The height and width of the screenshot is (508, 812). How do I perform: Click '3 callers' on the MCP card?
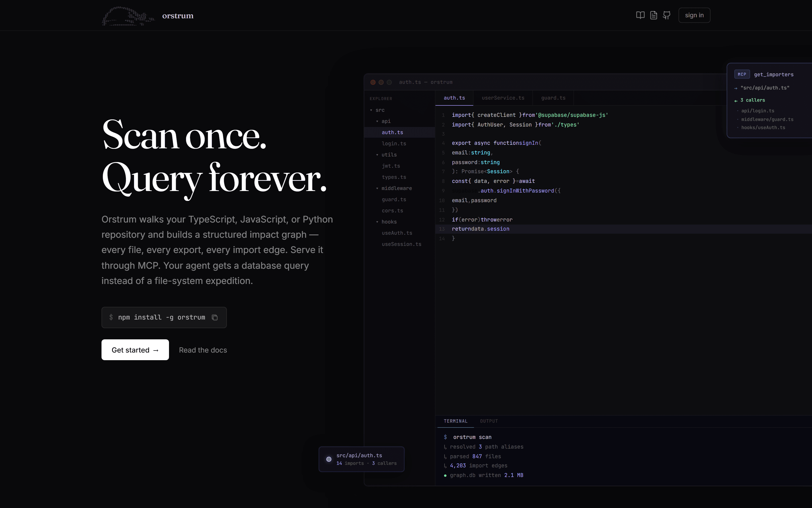coord(753,100)
